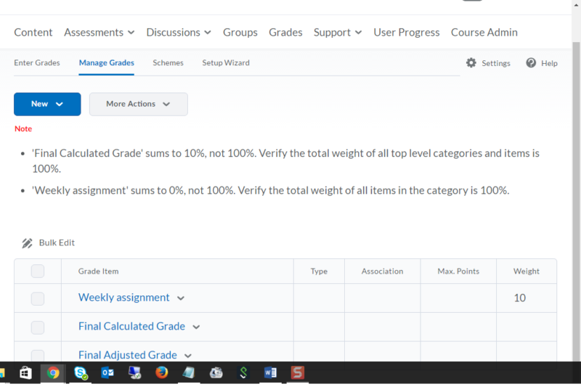Click the Bulk Edit link text

click(x=57, y=242)
